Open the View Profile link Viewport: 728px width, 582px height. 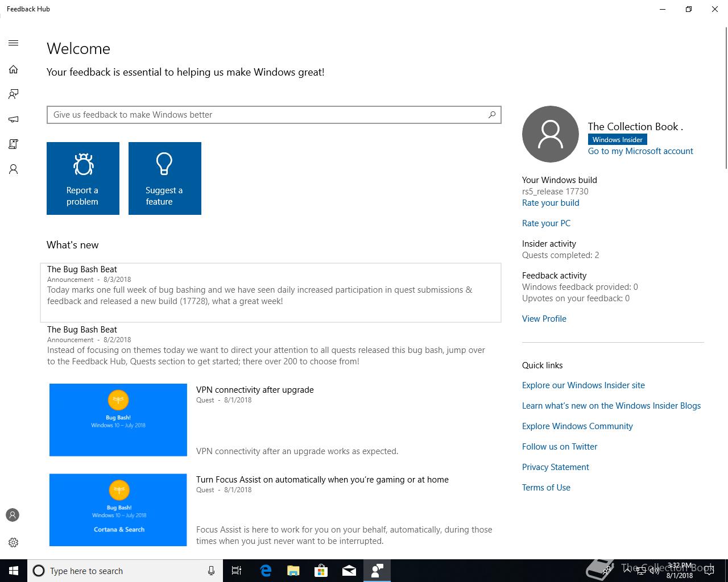(544, 319)
